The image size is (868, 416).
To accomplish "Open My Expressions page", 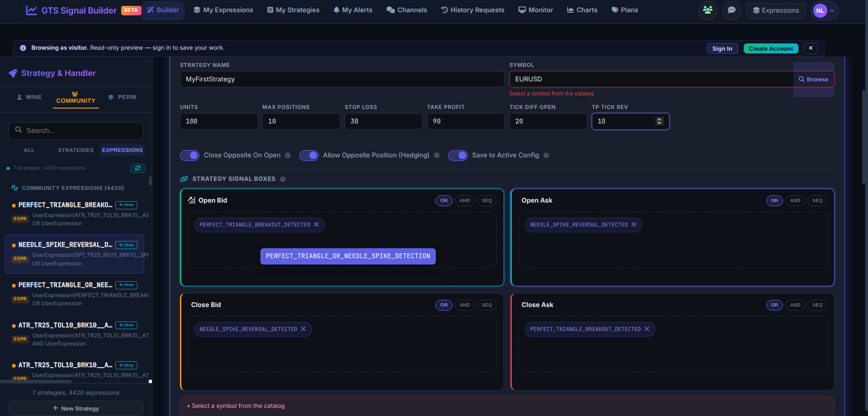I will click(223, 10).
